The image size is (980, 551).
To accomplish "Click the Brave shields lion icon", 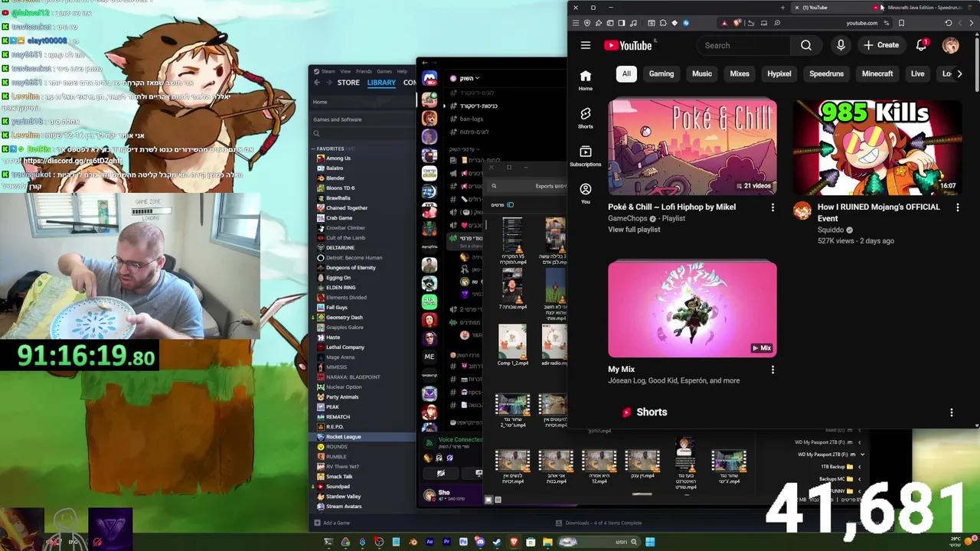I will click(737, 23).
